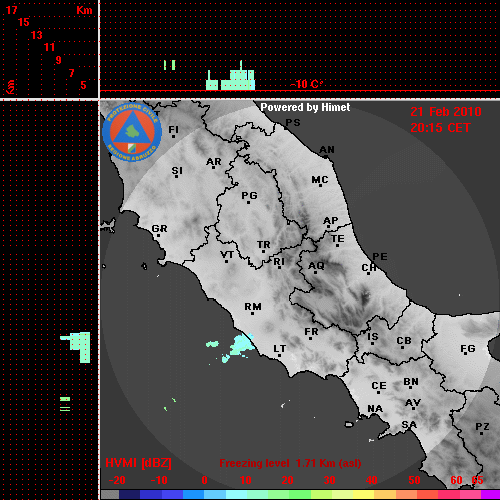Click the 21 Feb 2010 date stamp

pyautogui.click(x=446, y=112)
